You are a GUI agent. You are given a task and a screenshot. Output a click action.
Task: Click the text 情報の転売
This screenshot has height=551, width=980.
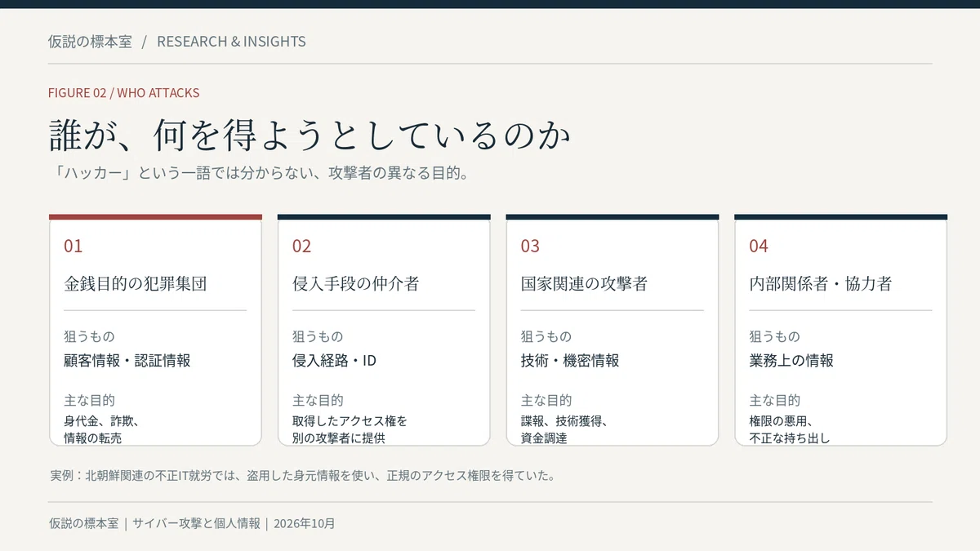(93, 438)
